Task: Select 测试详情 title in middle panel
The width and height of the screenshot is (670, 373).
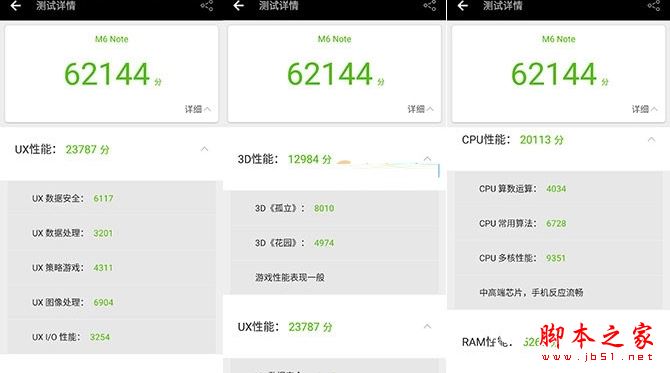Action: pyautogui.click(x=279, y=6)
